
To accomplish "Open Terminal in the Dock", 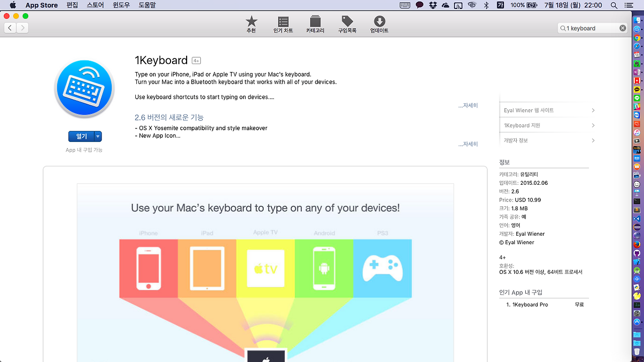I will pyautogui.click(x=637, y=201).
